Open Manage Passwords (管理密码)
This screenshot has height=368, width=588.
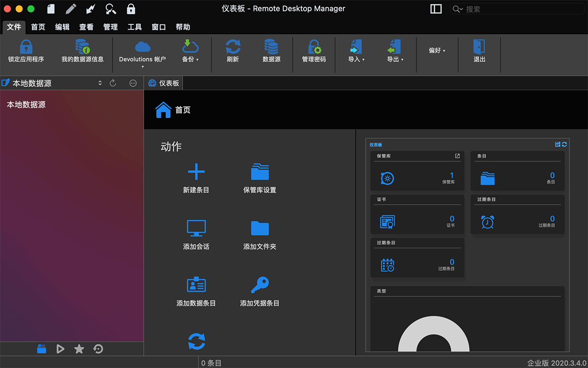click(314, 51)
